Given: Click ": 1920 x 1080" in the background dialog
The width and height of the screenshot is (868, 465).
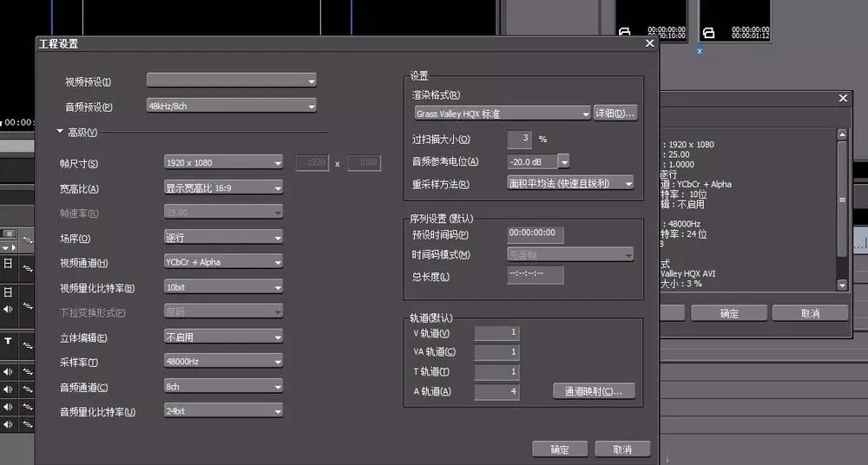Looking at the screenshot, I should point(688,145).
